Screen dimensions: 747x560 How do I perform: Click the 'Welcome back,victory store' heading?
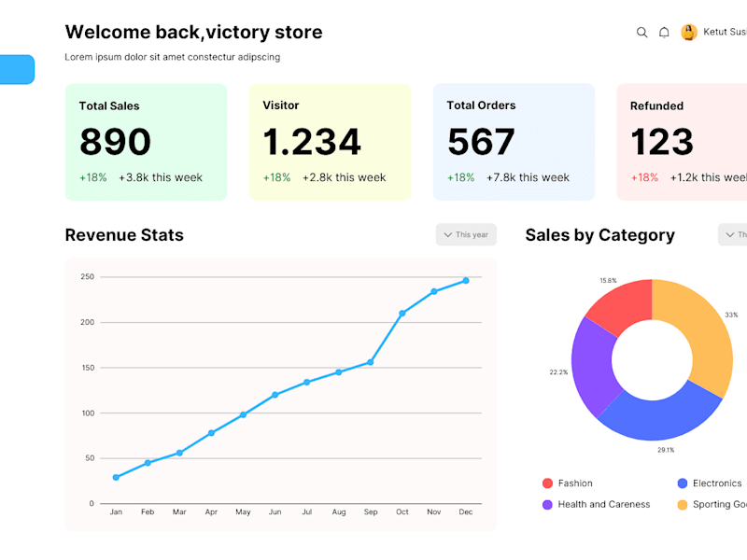[x=194, y=33]
